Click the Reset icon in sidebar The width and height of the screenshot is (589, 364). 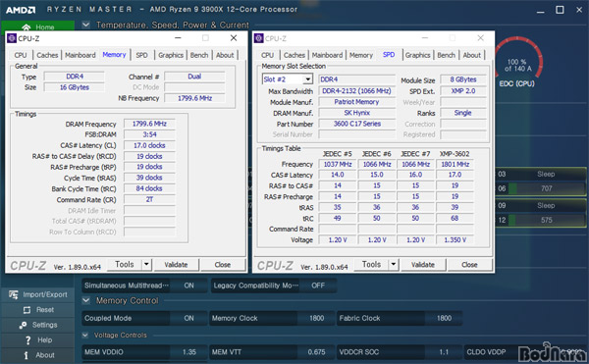coord(27,310)
